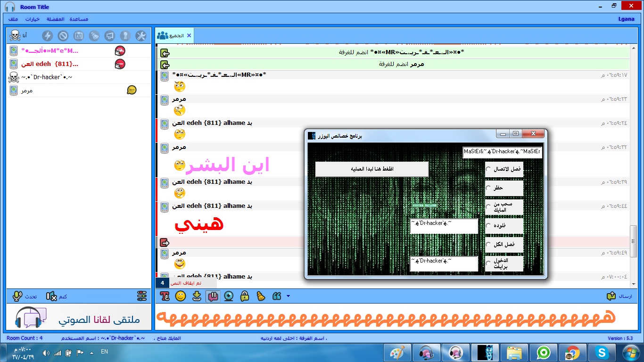This screenshot has height=362, width=644.
Task: Click the ملتقى لقانا الصوتي banner
Action: pyautogui.click(x=79, y=318)
